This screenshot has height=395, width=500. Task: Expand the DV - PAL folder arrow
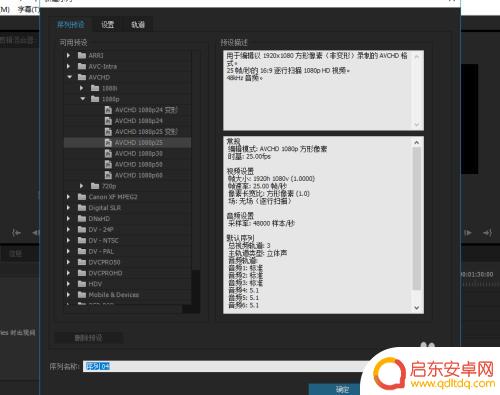pyautogui.click(x=68, y=251)
